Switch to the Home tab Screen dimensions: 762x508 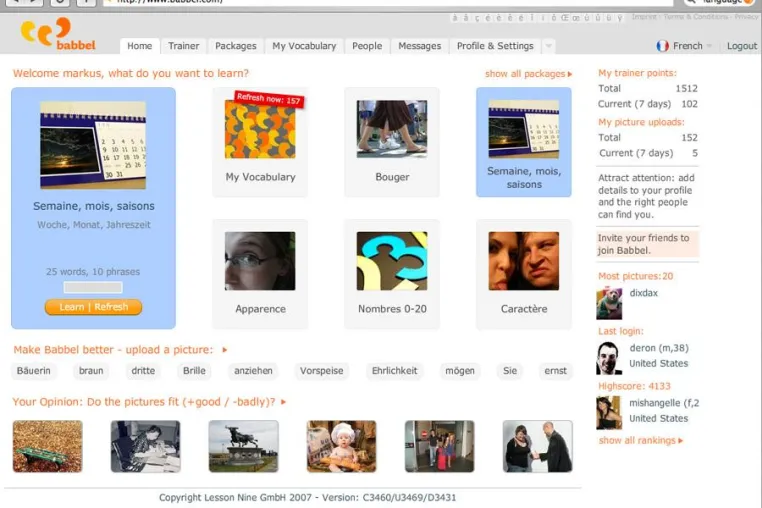(139, 46)
